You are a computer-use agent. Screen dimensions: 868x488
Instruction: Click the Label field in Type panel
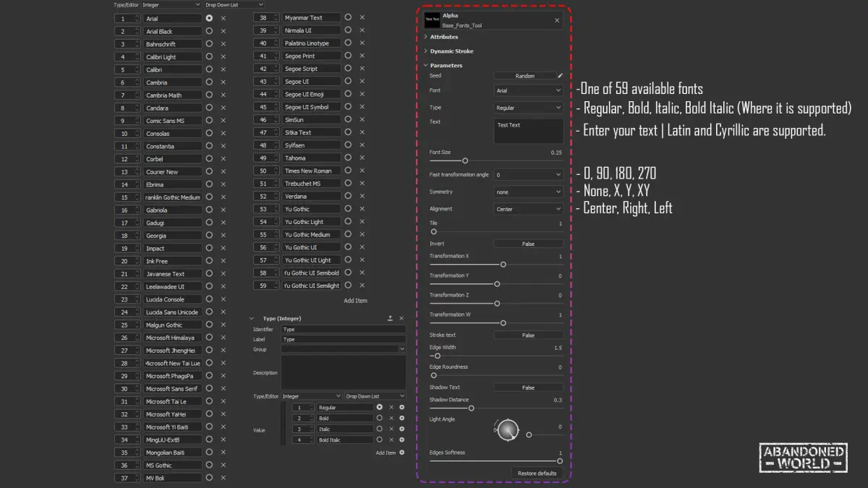(344, 339)
